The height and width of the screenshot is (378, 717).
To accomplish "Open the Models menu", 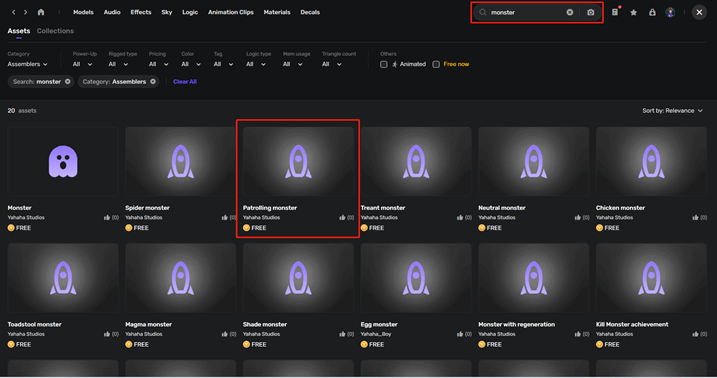I will coord(83,12).
